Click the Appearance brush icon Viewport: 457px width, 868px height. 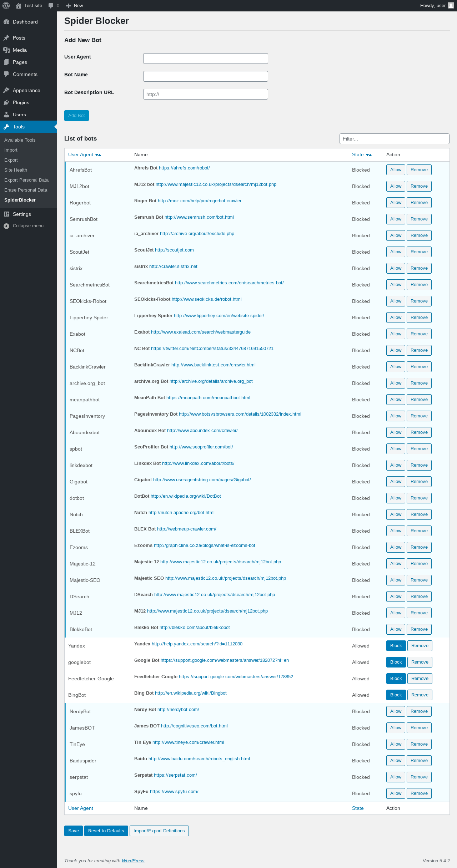(x=6, y=90)
